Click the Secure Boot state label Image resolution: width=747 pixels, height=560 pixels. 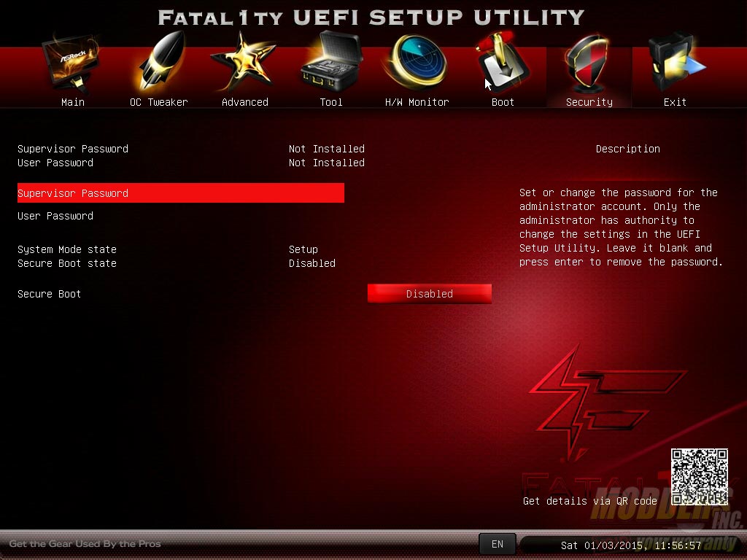coord(66,262)
